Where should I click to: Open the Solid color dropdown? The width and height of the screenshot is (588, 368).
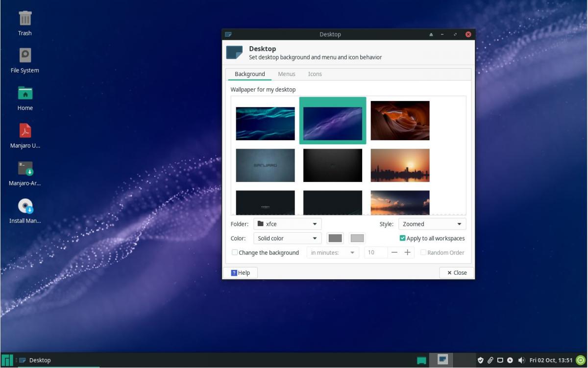click(x=288, y=238)
